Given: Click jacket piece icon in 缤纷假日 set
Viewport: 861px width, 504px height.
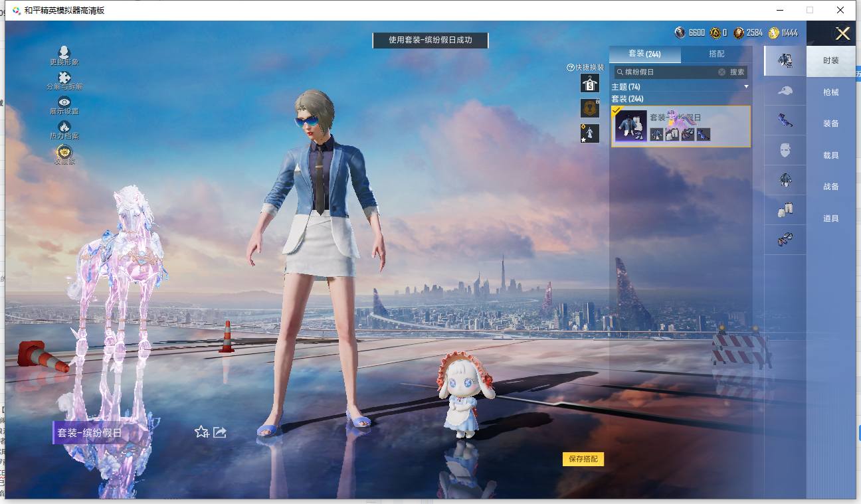Looking at the screenshot, I should click(656, 134).
